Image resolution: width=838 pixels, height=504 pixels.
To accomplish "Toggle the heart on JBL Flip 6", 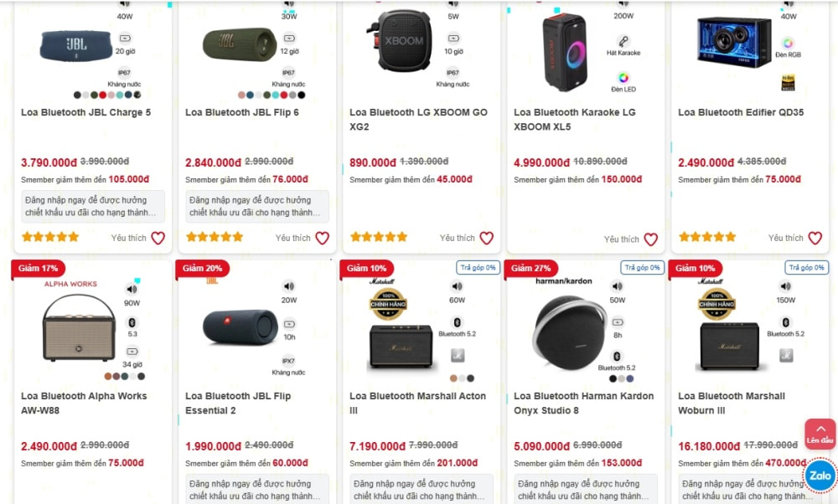I will tap(322, 238).
